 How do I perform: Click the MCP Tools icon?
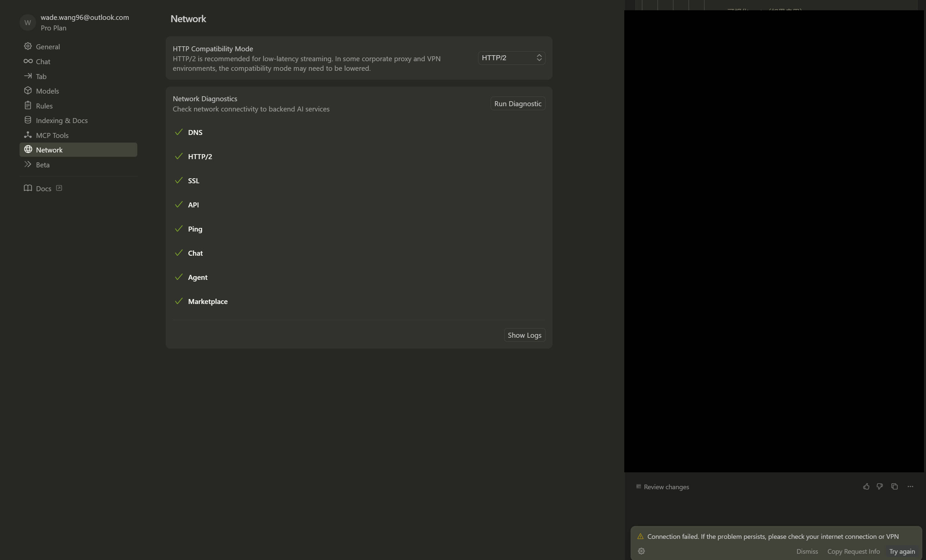point(28,135)
